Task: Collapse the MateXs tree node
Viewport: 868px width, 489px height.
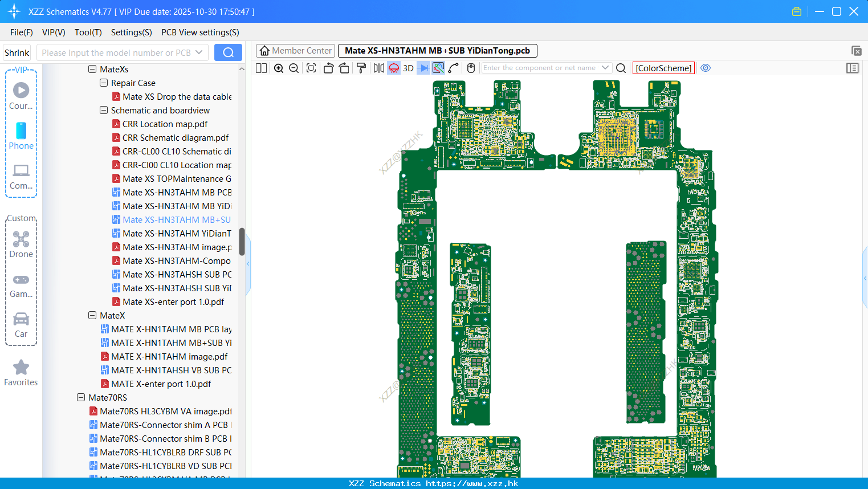Action: click(92, 69)
